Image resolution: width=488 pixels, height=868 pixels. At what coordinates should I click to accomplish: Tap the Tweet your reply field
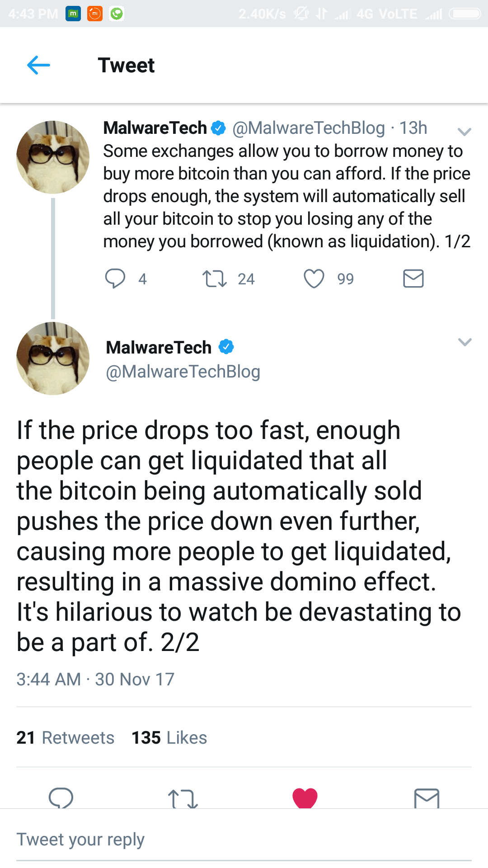[80, 839]
